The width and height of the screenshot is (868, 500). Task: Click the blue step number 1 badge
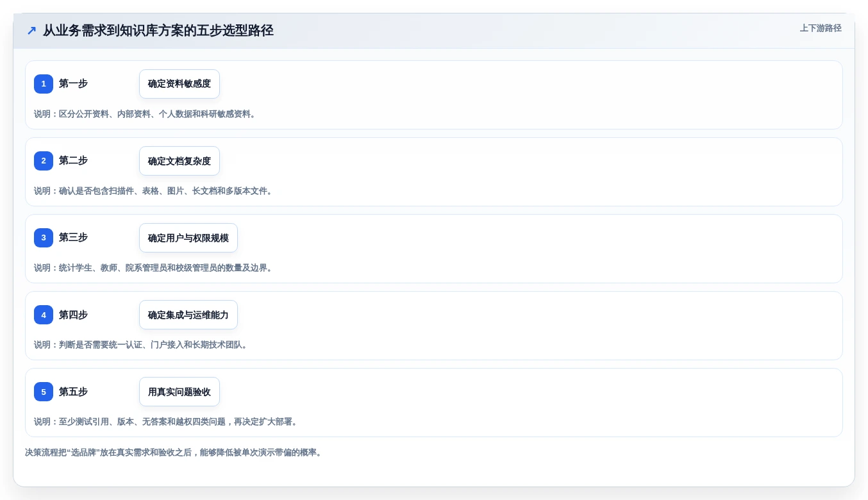[x=44, y=84]
